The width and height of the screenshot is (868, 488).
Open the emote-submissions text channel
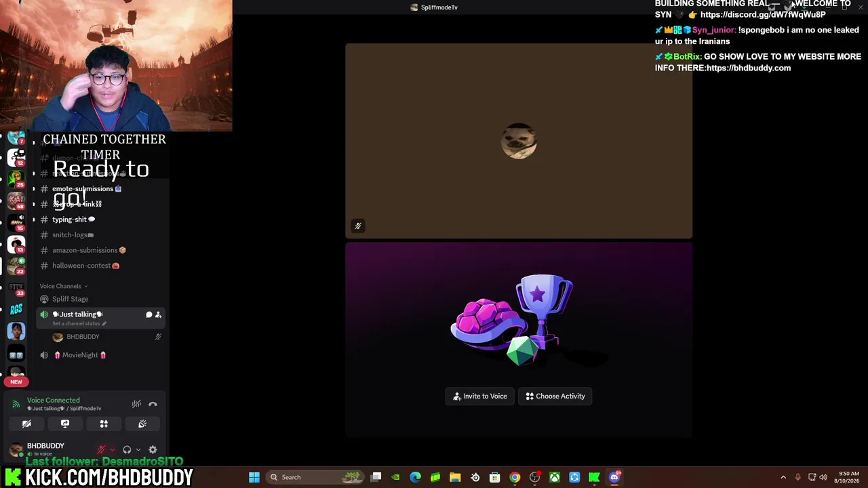(x=87, y=189)
